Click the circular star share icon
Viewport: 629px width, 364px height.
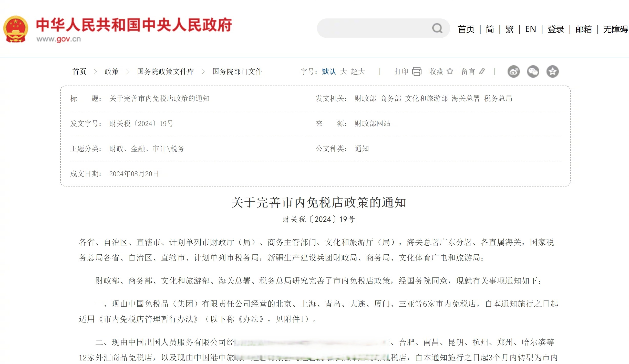click(x=553, y=72)
